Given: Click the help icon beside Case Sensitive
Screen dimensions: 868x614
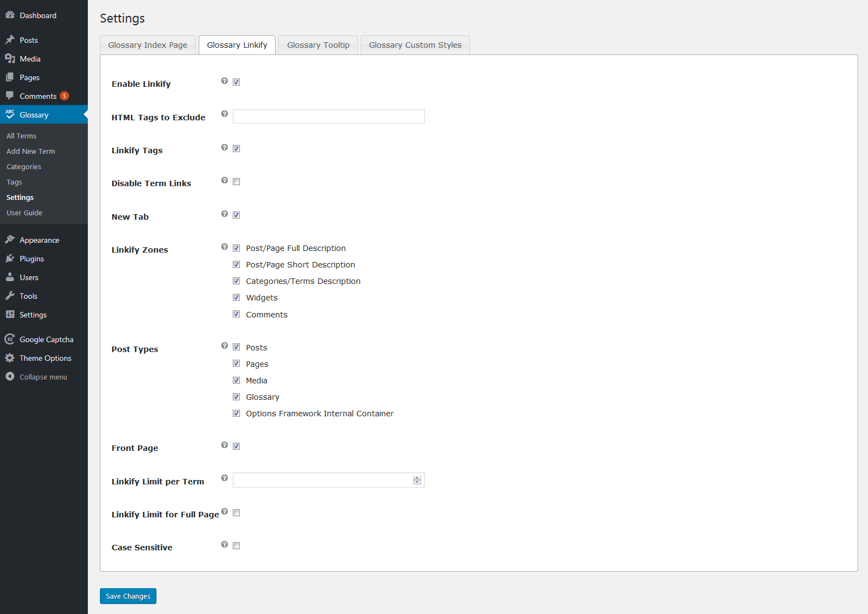Looking at the screenshot, I should click(225, 545).
